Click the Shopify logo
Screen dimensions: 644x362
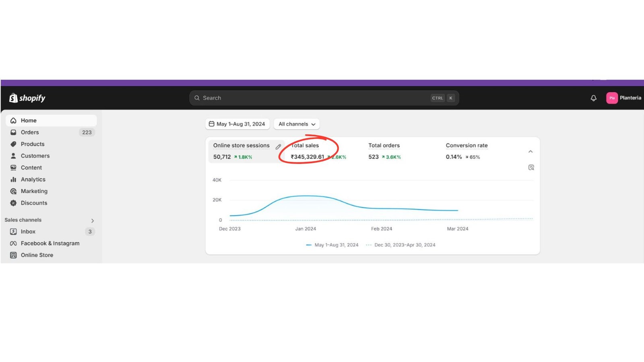tap(27, 98)
